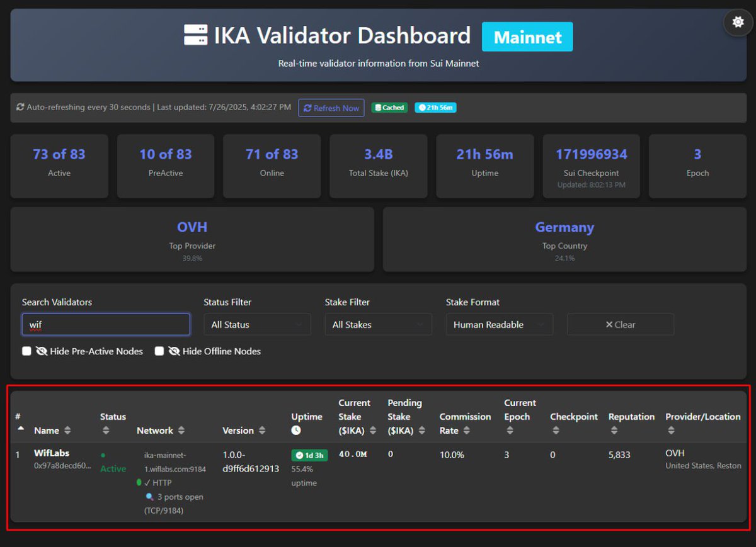
Task: Click the Clear filters button
Action: pyautogui.click(x=621, y=325)
